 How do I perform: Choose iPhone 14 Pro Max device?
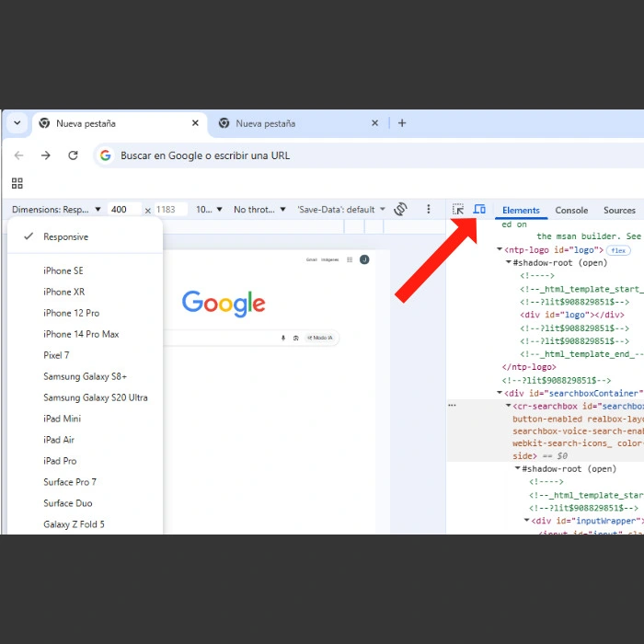[x=85, y=334]
